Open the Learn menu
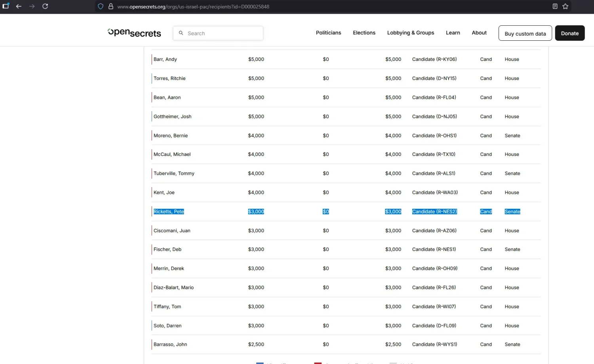594x364 pixels. pyautogui.click(x=453, y=33)
